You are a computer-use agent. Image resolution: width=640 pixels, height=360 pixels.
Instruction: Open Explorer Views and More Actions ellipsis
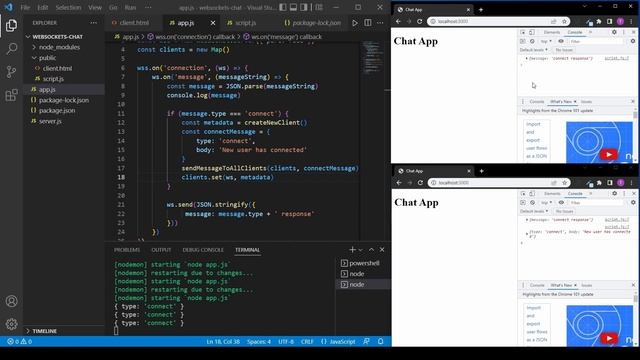(94, 23)
